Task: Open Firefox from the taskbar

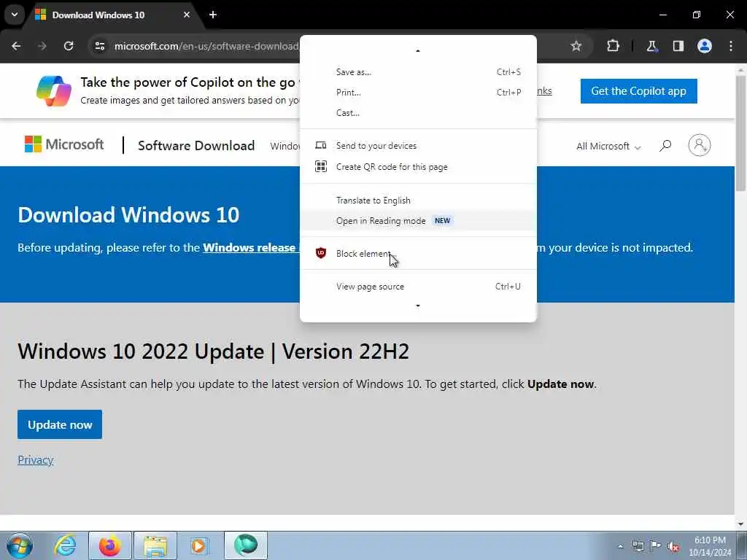Action: click(109, 545)
